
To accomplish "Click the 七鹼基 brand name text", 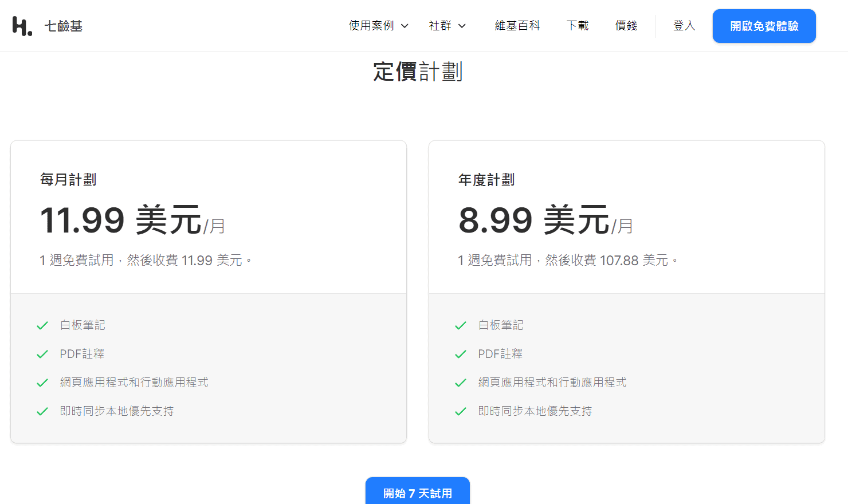I will click(63, 25).
